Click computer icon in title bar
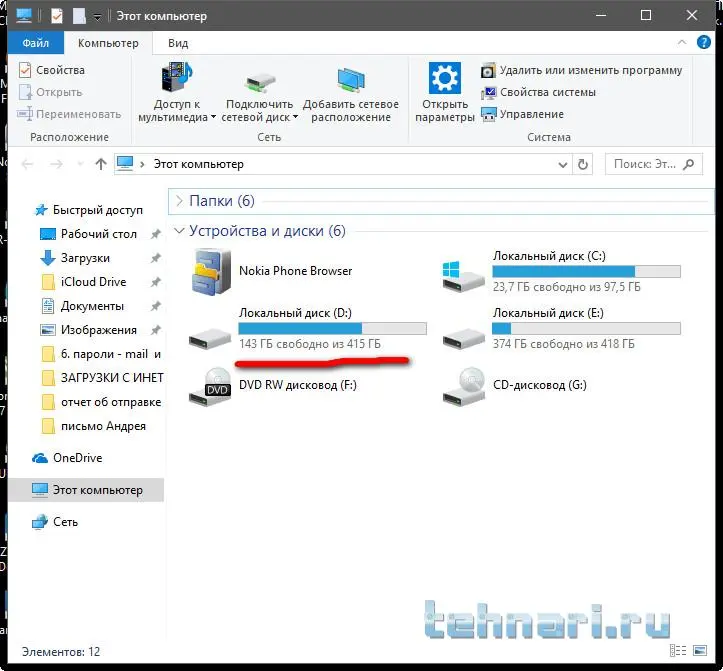Image resolution: width=723 pixels, height=671 pixels. 24,16
